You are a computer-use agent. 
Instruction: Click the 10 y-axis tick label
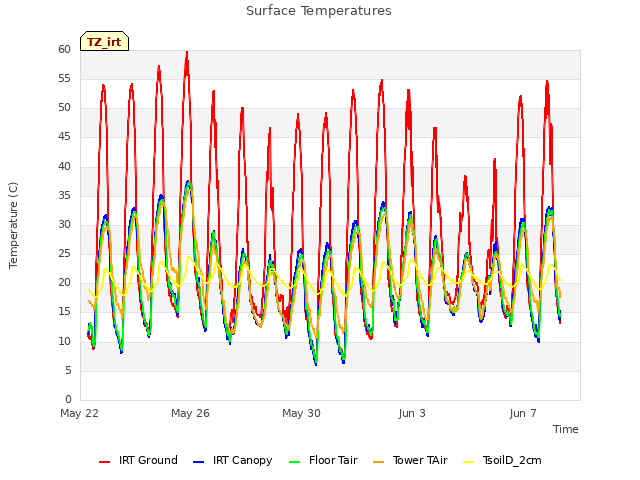click(x=64, y=341)
